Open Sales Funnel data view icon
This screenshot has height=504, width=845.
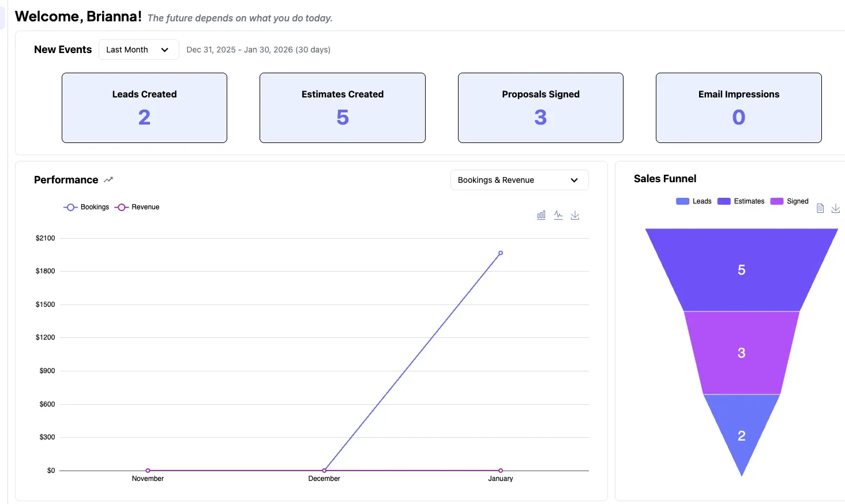(820, 208)
